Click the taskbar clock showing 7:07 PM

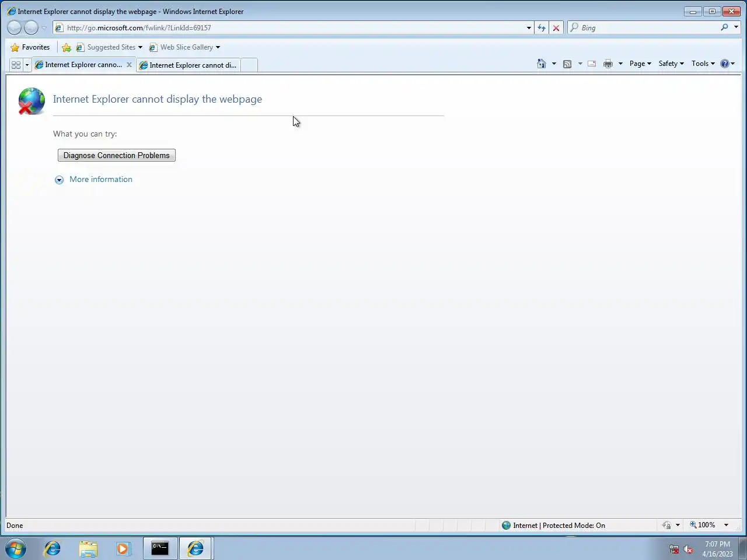click(717, 549)
